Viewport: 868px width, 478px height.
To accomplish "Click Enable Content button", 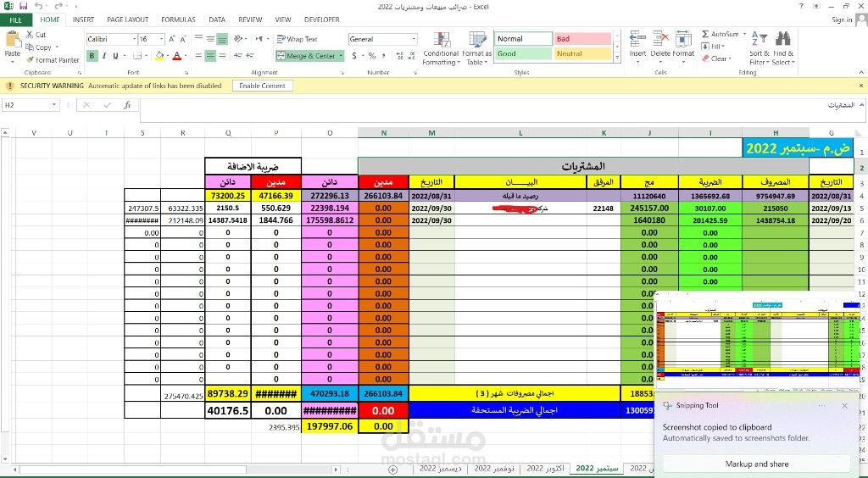I will click(263, 86).
